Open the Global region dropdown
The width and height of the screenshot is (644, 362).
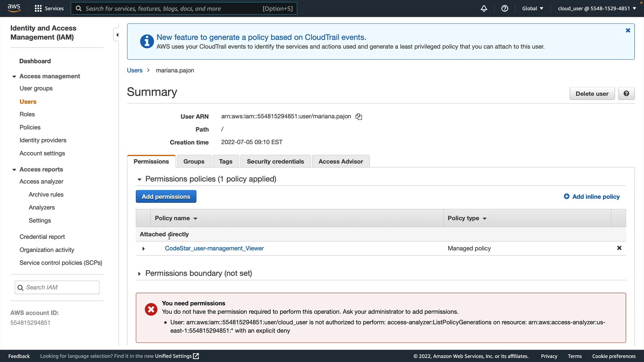(532, 8)
